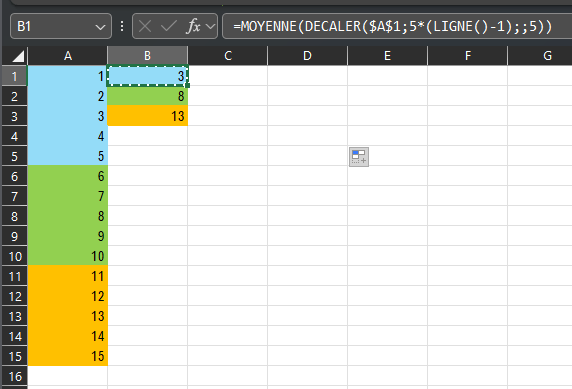Select row 9 header
Viewport: 572px width, 389px height.
(14, 236)
